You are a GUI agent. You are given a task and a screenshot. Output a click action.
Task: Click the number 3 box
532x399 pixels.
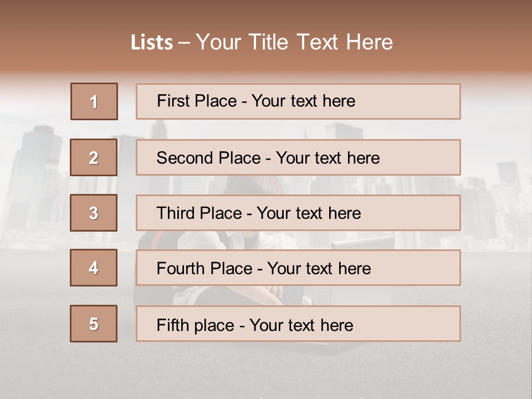tap(94, 213)
